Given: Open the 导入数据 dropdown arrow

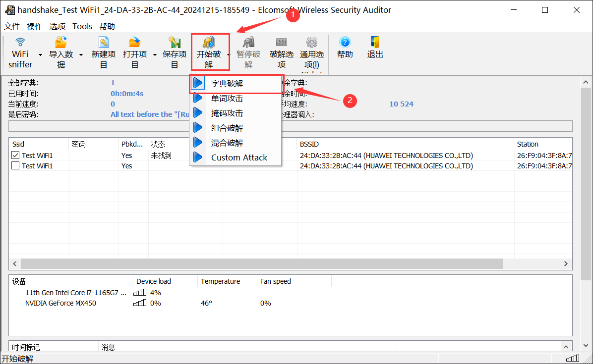Looking at the screenshot, I should coord(81,54).
